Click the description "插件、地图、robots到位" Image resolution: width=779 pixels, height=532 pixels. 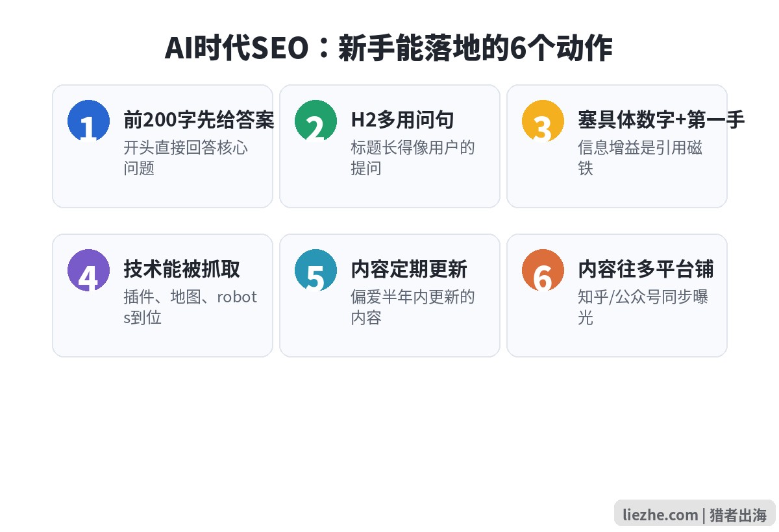pyautogui.click(x=190, y=307)
